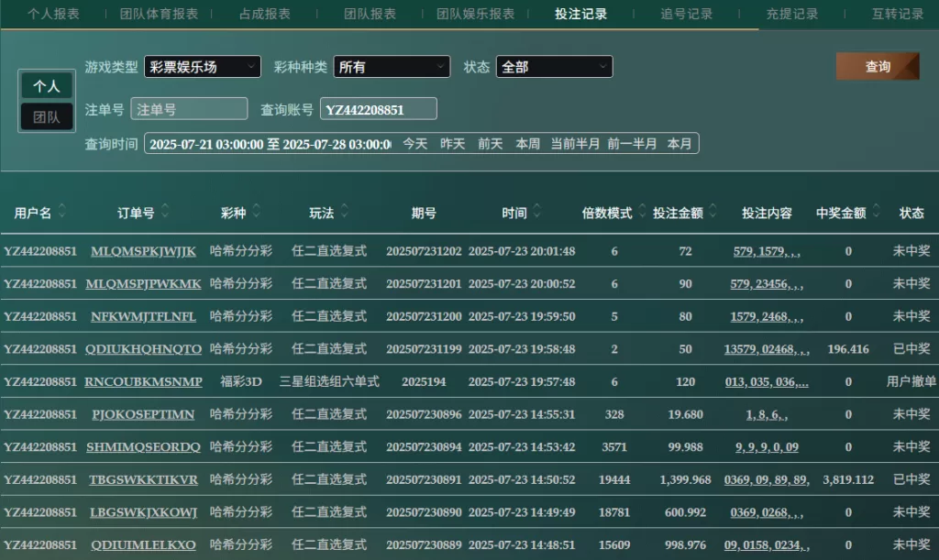Choose 前天 time shortcut
The height and width of the screenshot is (560, 939).
coord(491,144)
